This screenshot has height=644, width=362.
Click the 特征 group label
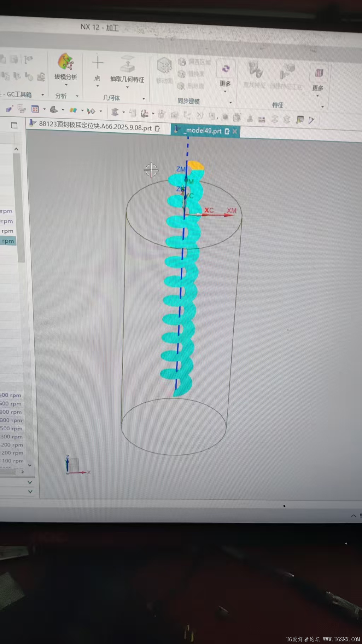tap(278, 105)
